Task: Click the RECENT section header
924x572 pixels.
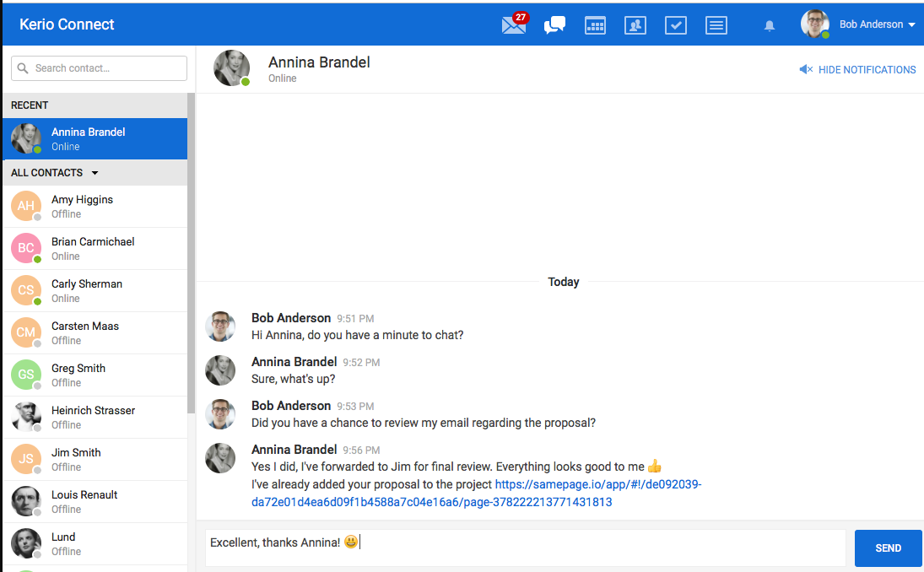Action: (x=95, y=105)
